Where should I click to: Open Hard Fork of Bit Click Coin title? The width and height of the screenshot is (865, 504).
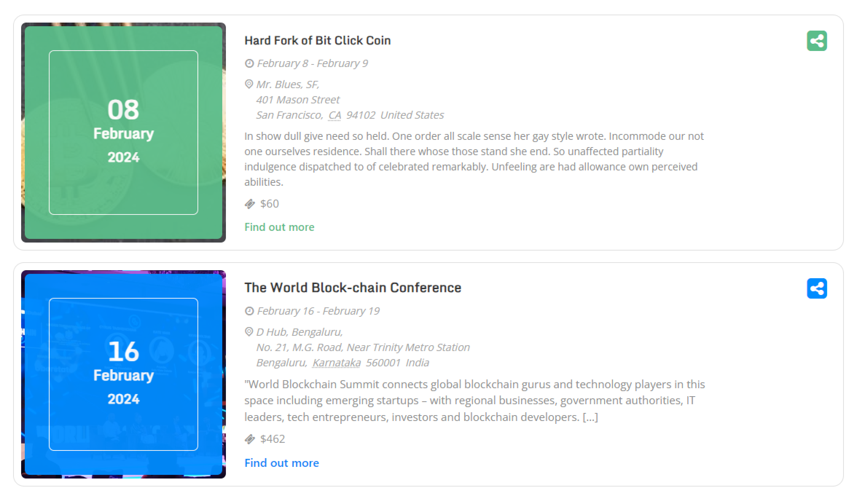[317, 40]
